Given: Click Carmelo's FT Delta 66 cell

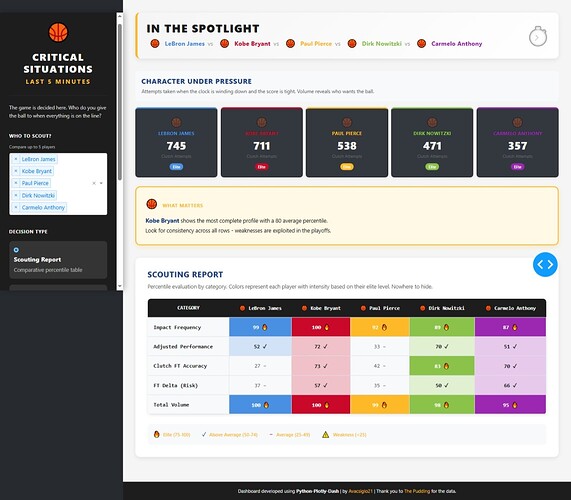Looking at the screenshot, I should tap(510, 385).
